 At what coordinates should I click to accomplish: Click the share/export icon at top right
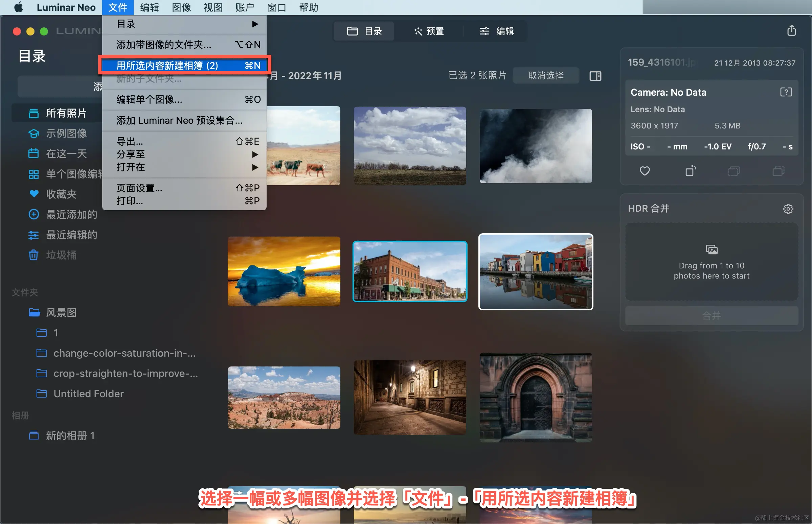(x=791, y=31)
